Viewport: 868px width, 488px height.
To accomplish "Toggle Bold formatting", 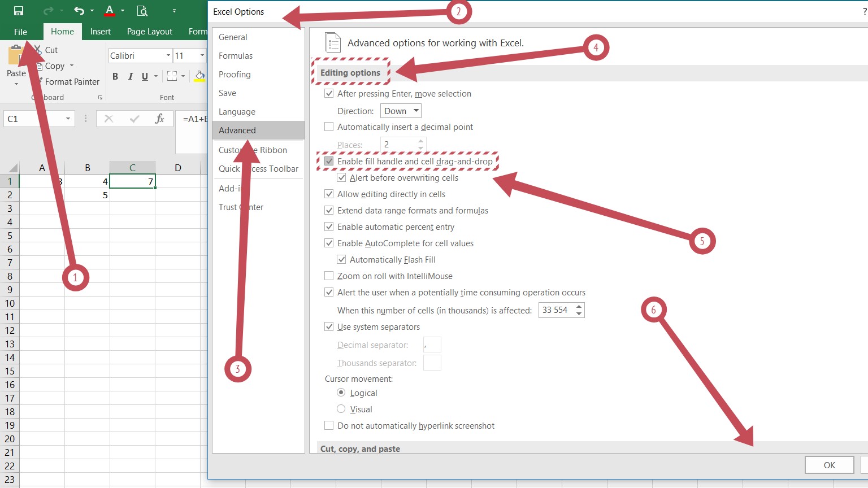I will pos(115,76).
